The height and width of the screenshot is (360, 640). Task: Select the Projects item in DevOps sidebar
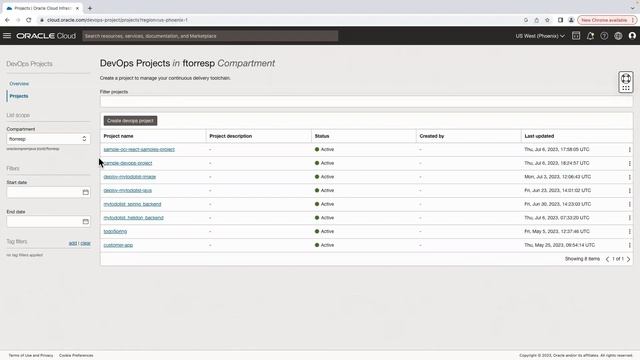[19, 96]
